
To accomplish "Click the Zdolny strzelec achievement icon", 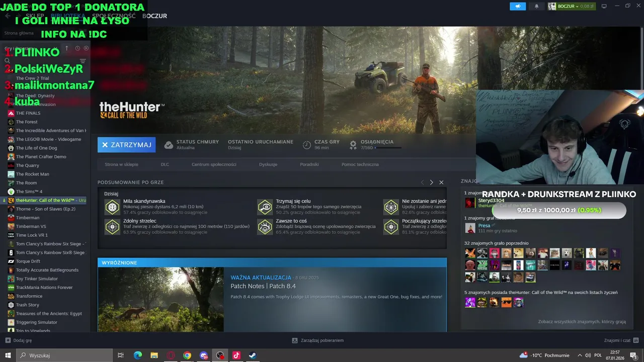I will click(x=112, y=227).
